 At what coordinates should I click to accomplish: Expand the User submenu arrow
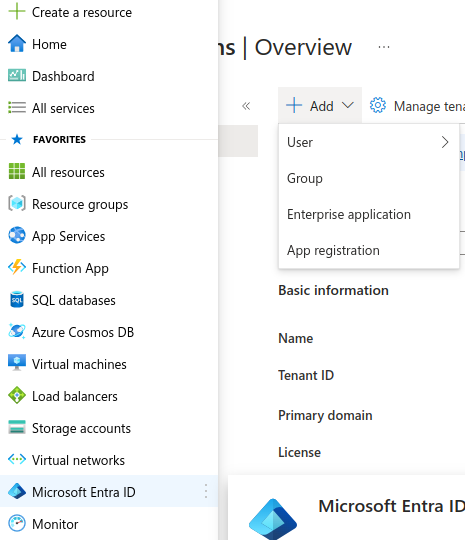click(x=445, y=142)
